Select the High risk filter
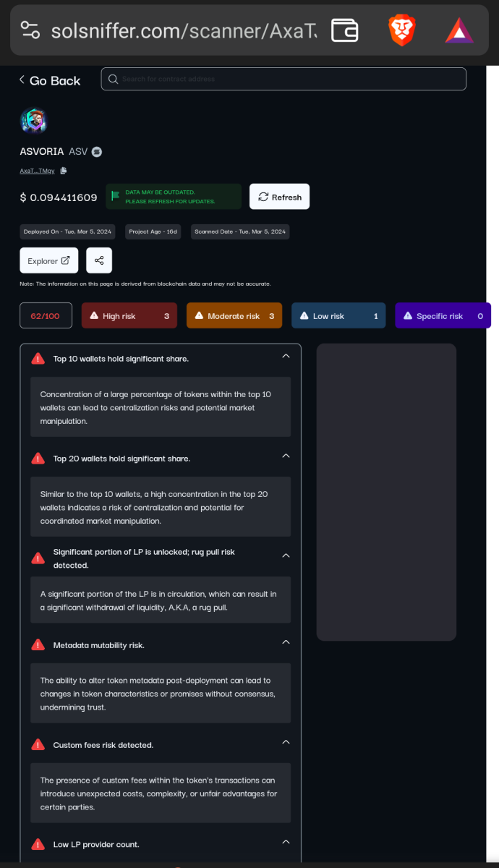 coord(129,315)
